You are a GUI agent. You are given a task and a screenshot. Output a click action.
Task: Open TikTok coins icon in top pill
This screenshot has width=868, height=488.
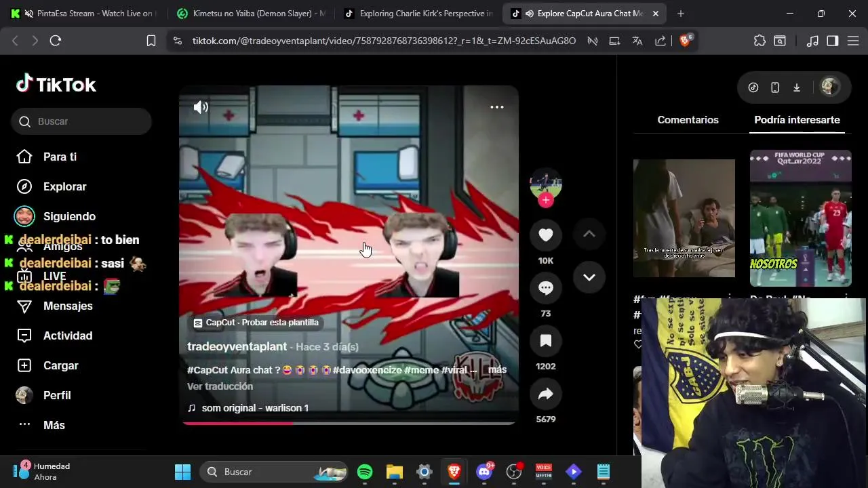point(753,87)
